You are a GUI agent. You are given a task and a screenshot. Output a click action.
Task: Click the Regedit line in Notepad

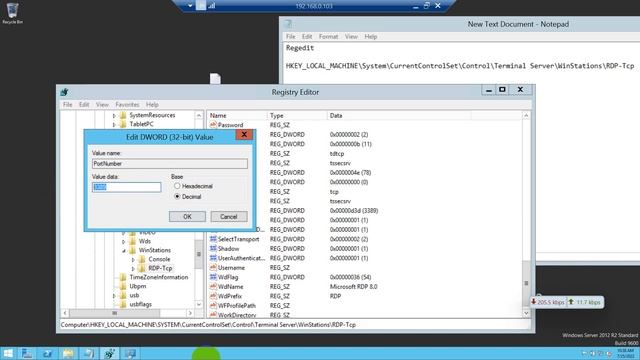click(300, 48)
